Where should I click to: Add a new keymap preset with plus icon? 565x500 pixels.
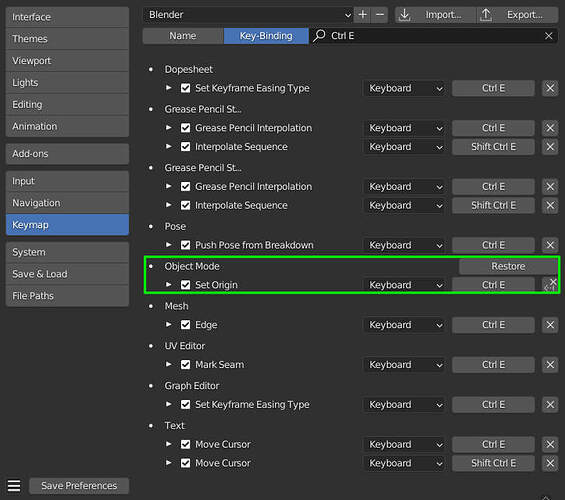click(362, 15)
